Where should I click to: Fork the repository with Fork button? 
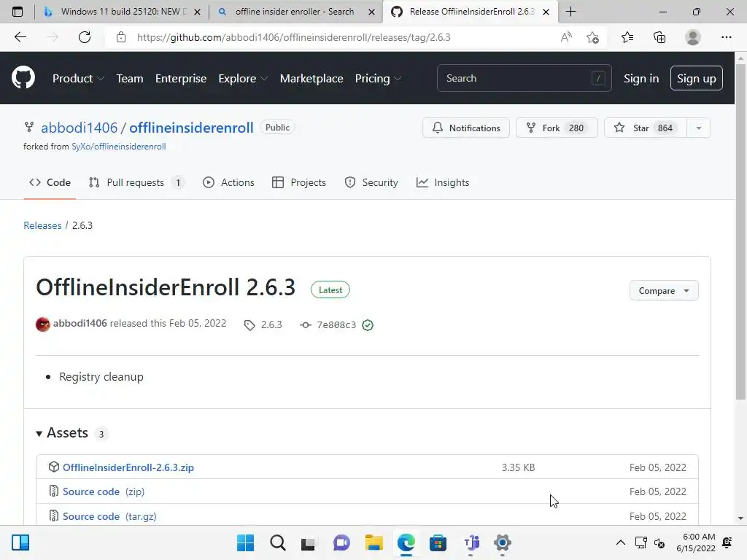[557, 128]
